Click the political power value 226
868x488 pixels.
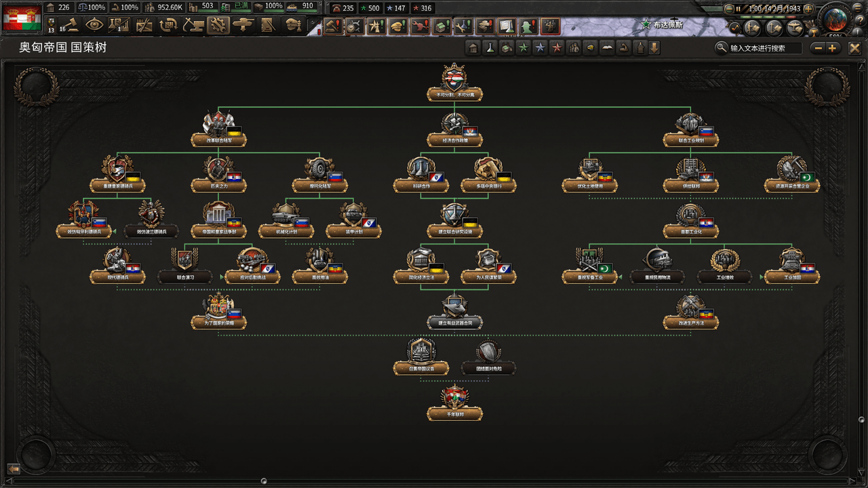click(x=64, y=7)
